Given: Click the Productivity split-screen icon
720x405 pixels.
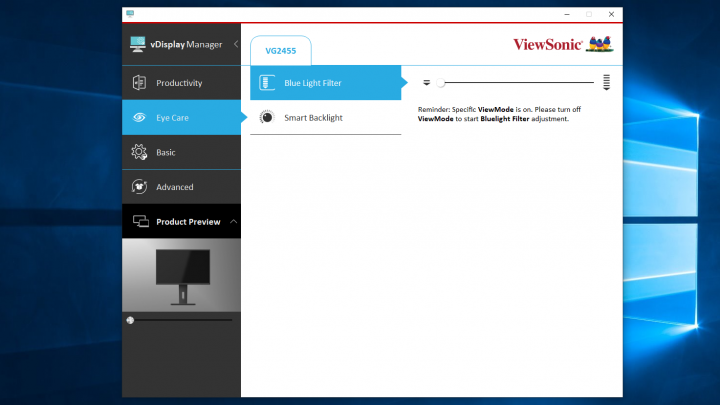Looking at the screenshot, I should click(x=139, y=83).
